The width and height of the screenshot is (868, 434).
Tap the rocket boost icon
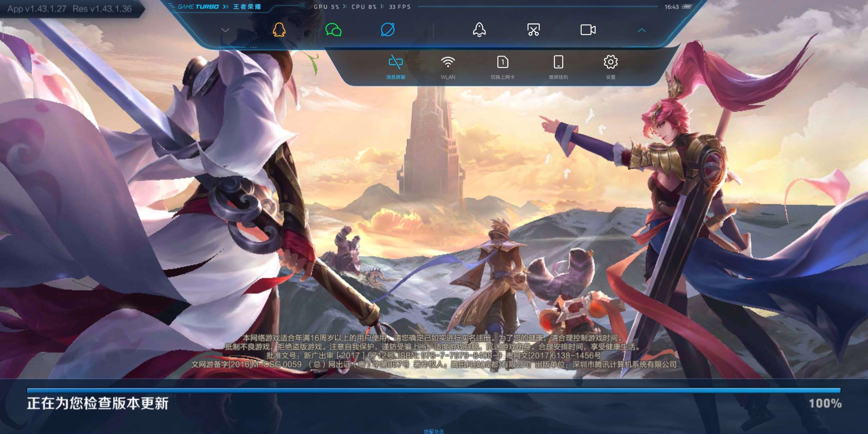(x=479, y=30)
